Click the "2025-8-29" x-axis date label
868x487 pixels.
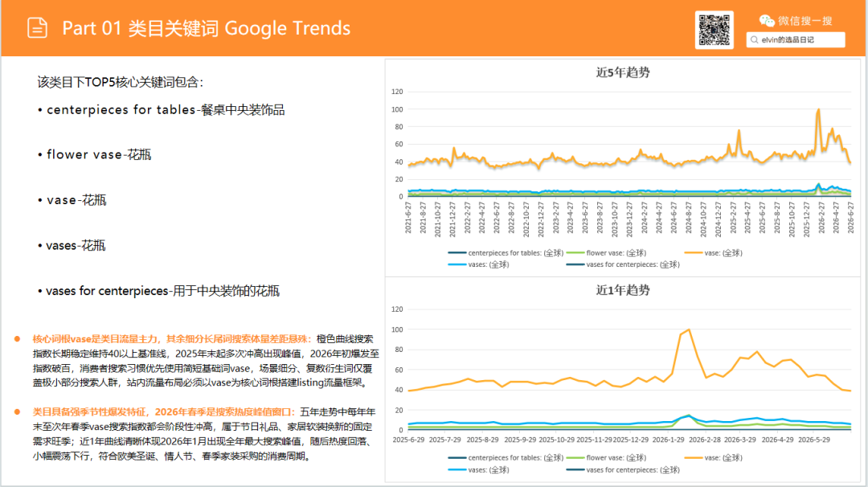(x=483, y=440)
